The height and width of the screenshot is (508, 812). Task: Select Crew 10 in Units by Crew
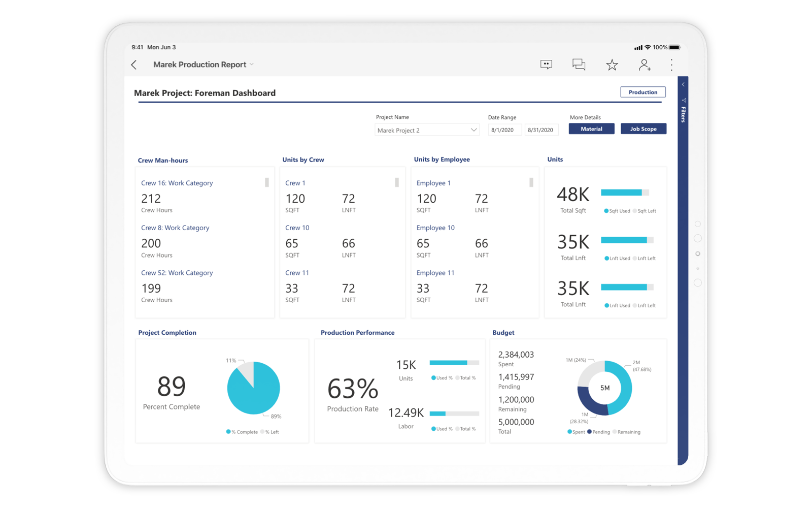pos(297,228)
